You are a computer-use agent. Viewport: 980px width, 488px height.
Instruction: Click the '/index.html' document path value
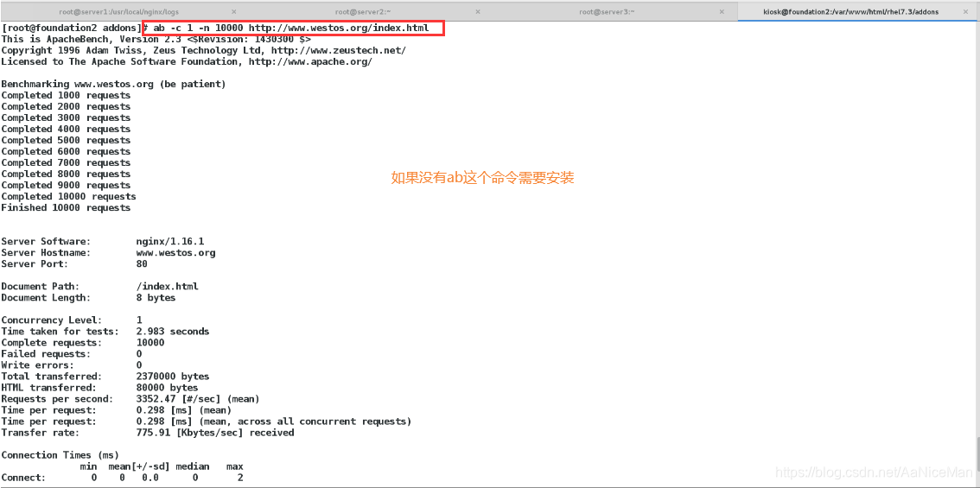point(168,287)
